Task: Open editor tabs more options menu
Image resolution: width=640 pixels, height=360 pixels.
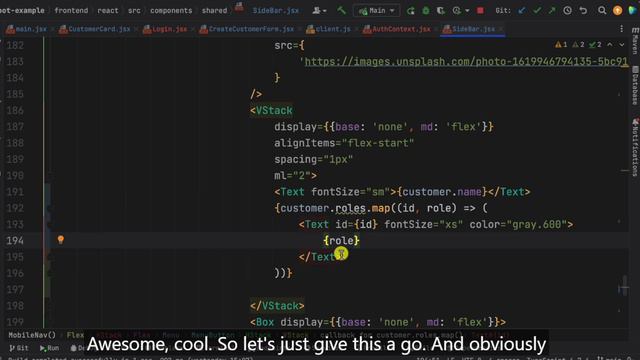Action: (x=621, y=29)
